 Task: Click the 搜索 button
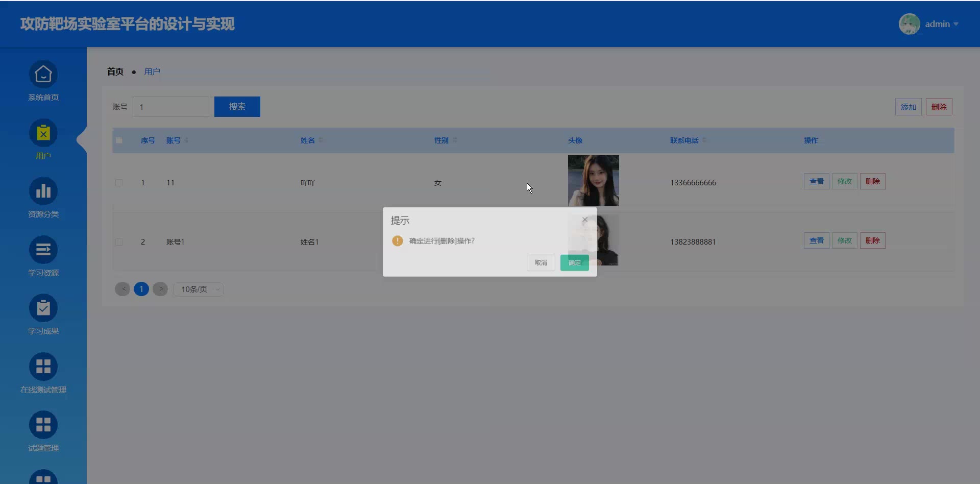(237, 107)
